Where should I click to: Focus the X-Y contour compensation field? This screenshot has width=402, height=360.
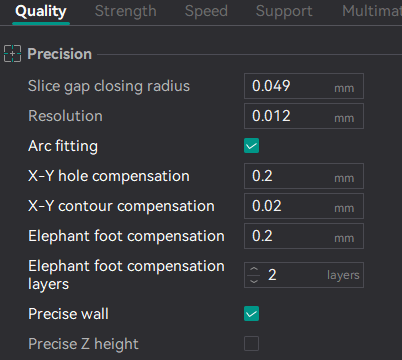pyautogui.click(x=304, y=206)
